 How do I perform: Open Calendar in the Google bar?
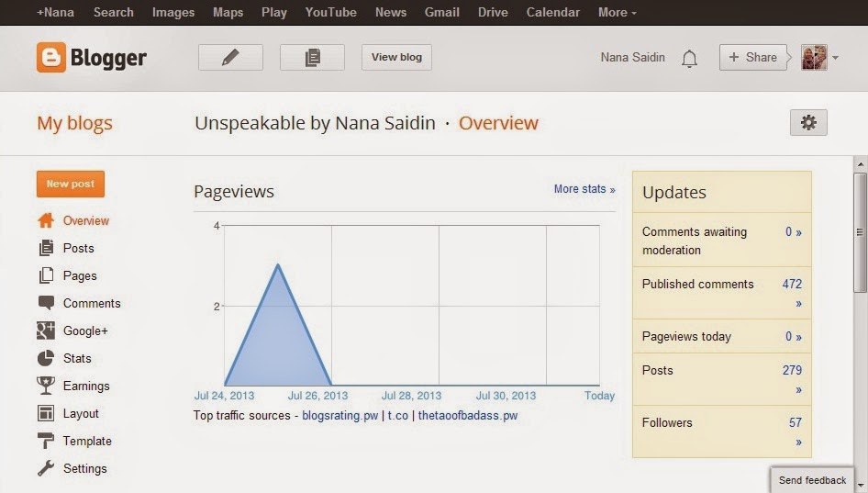click(x=553, y=12)
